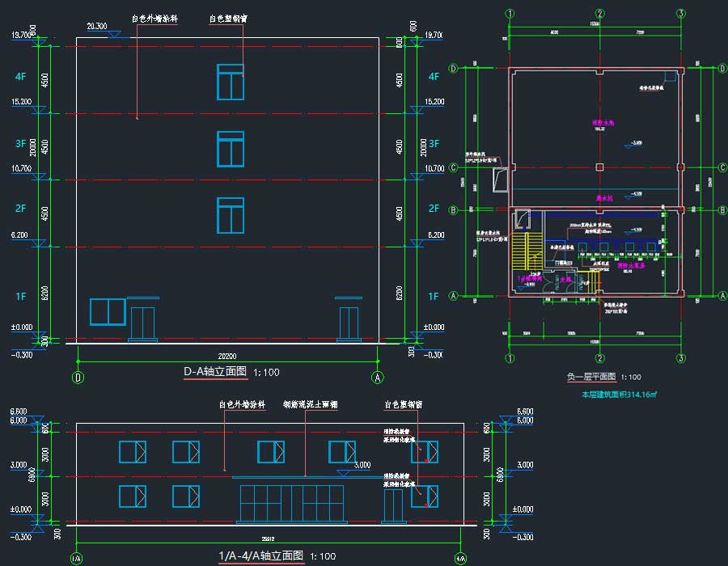Click the "本层建筑面积314.16㎡" area note
Screen dimensions: 728x566
coord(620,395)
